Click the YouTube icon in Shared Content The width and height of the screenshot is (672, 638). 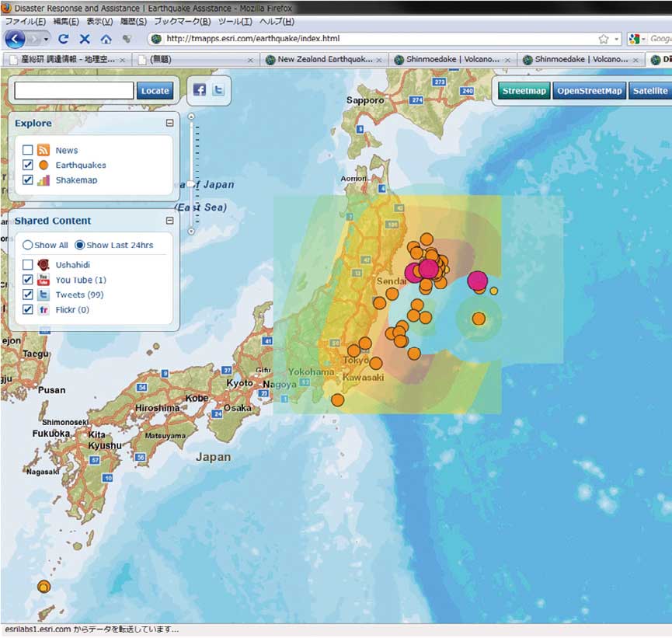click(44, 280)
